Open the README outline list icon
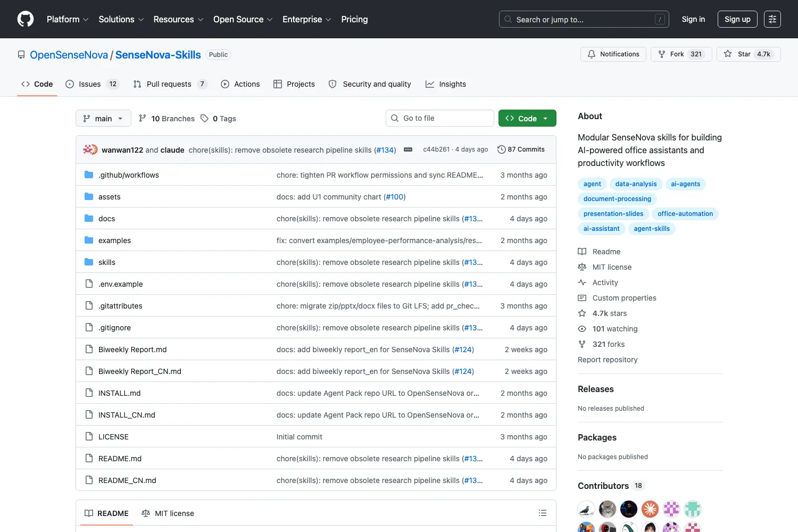This screenshot has width=798, height=532. click(x=542, y=513)
